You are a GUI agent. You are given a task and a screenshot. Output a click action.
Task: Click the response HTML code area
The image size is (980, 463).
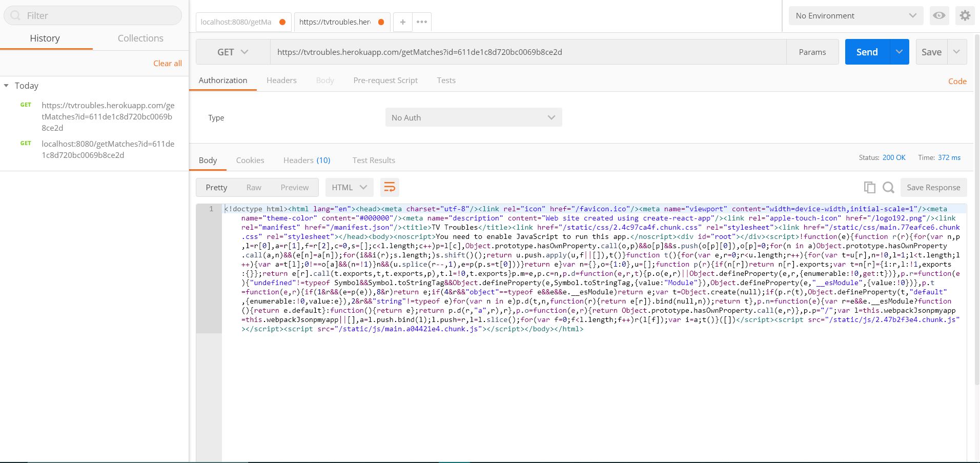594,269
